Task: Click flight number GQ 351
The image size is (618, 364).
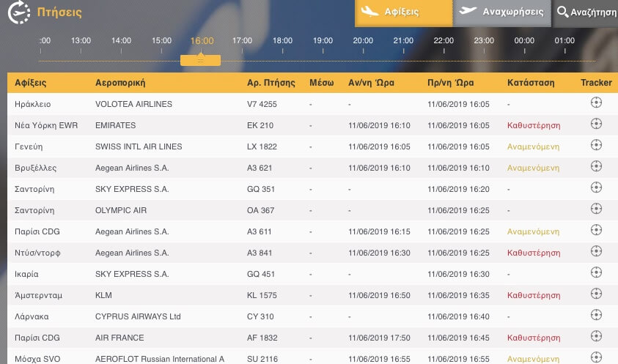Action: [260, 189]
